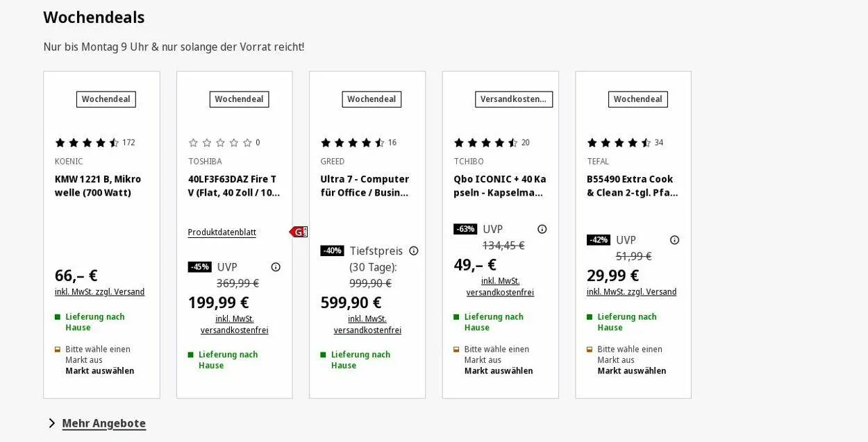Click Wochendeal badge on Greed computer card
Screen dimensions: 868x442
pyautogui.click(x=372, y=99)
